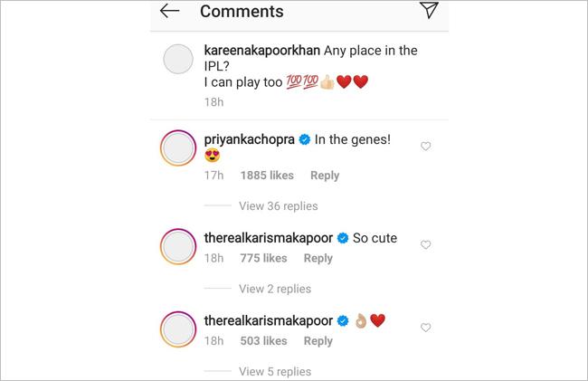Open priyankachopra's profile picture story

(x=178, y=147)
